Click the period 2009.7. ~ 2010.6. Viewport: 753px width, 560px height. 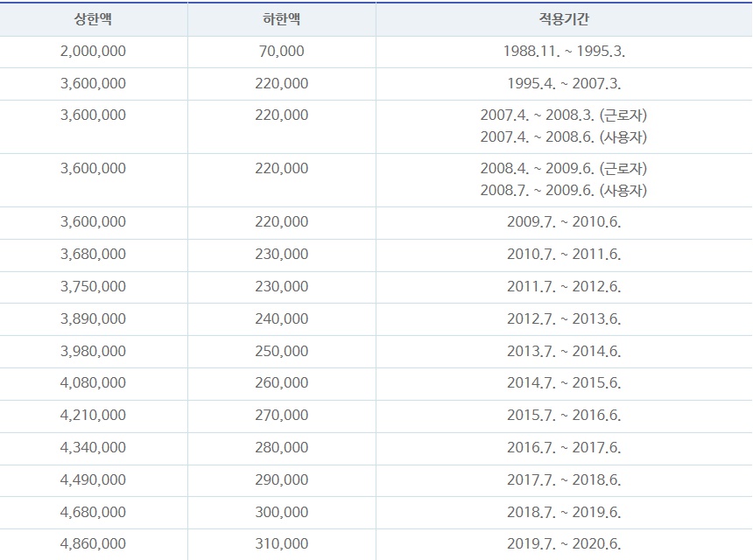tap(564, 221)
